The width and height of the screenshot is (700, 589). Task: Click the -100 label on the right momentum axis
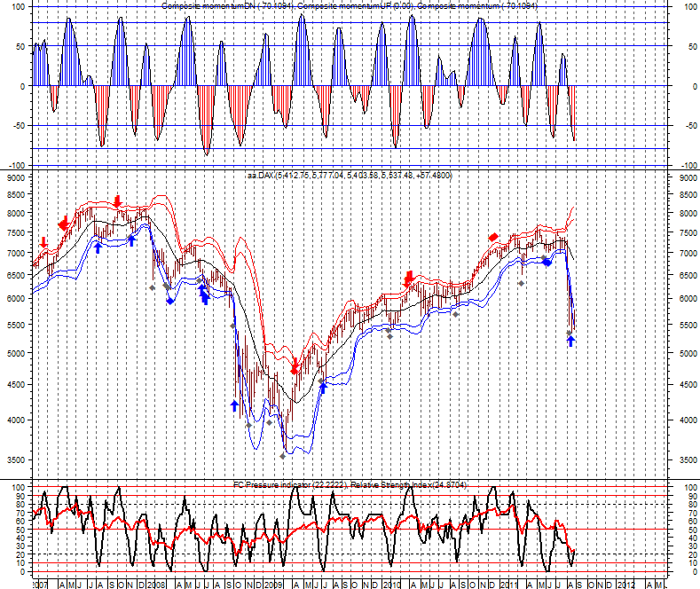(688, 165)
